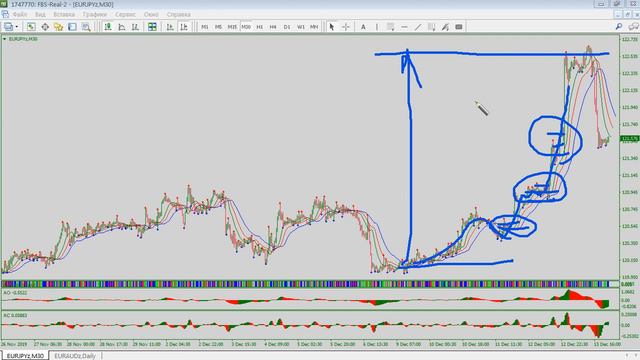Open the Файл menu
The height and width of the screenshot is (360, 640).
[20, 14]
